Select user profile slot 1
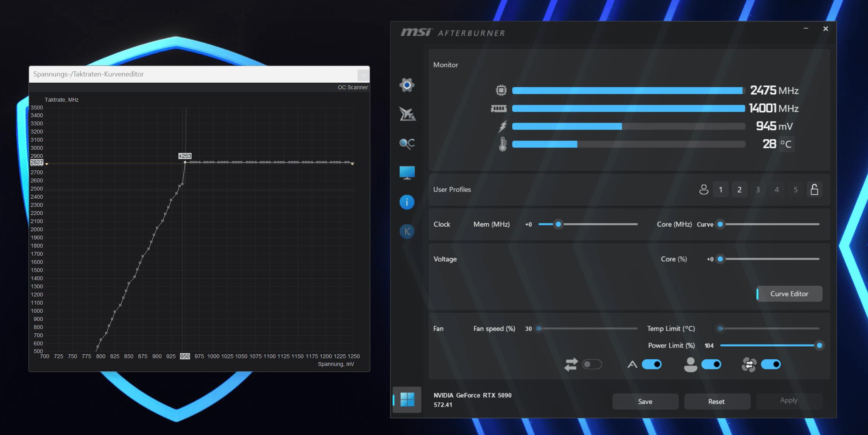Viewport: 868px width, 435px height. pyautogui.click(x=721, y=189)
